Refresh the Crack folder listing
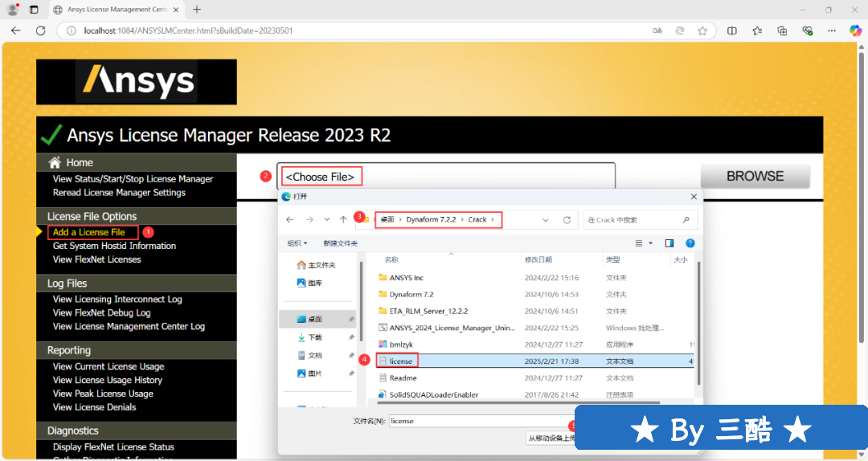Viewport: 868px width, 461px height. 567,220
